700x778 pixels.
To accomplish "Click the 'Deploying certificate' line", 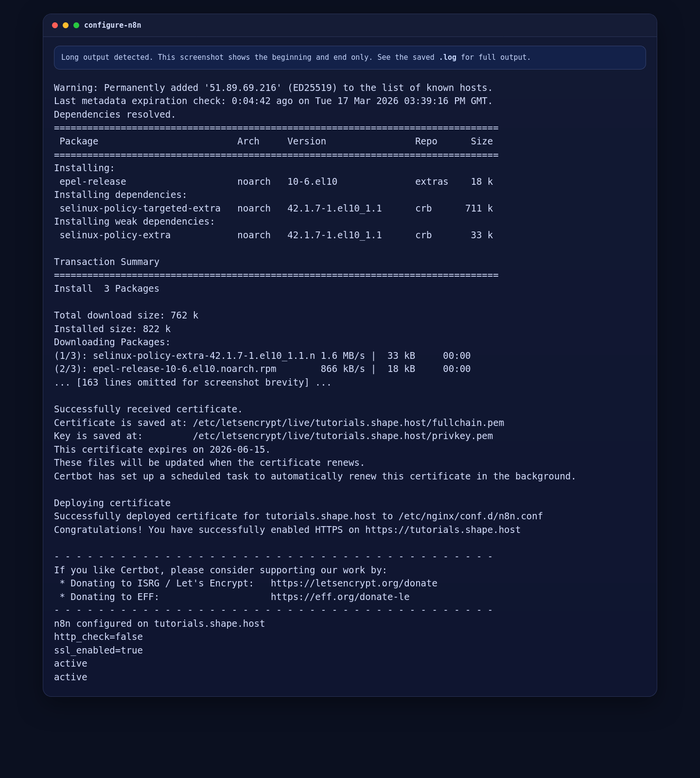I will click(112, 503).
